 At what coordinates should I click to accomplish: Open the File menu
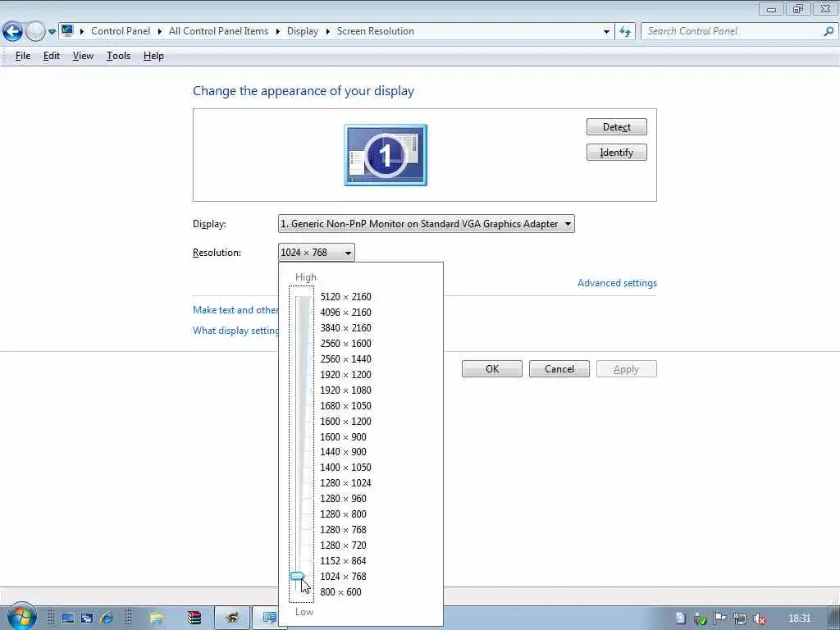pyautogui.click(x=22, y=56)
